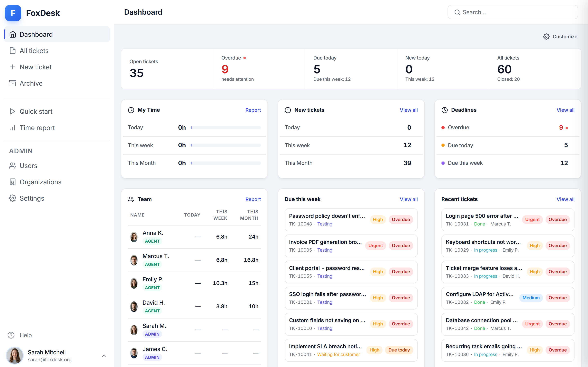Click the FoxDesk logo icon

coord(13,13)
